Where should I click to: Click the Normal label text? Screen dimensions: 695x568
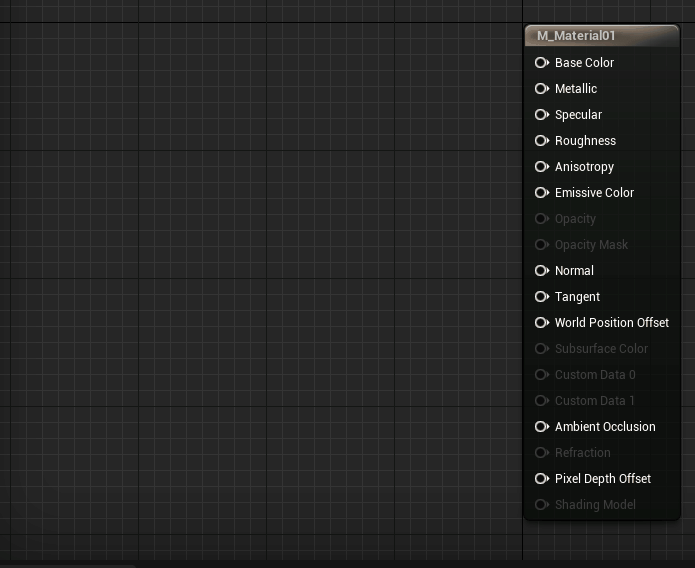(x=574, y=270)
